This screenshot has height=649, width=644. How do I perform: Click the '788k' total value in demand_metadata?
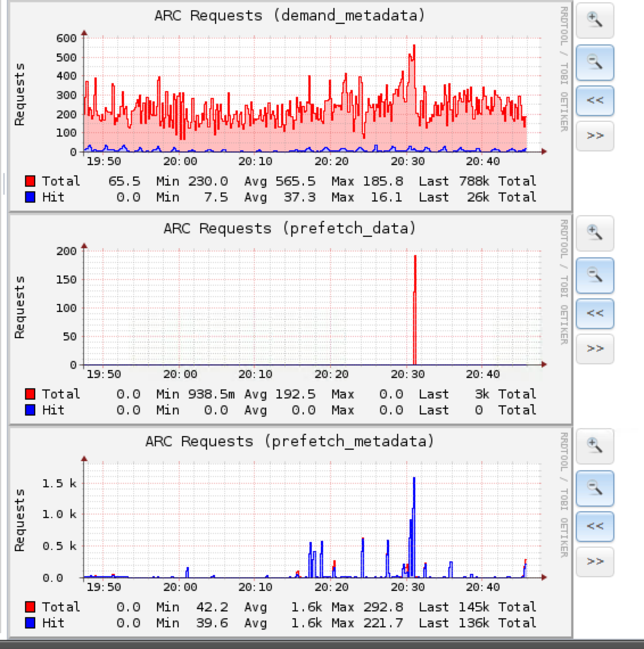474,181
